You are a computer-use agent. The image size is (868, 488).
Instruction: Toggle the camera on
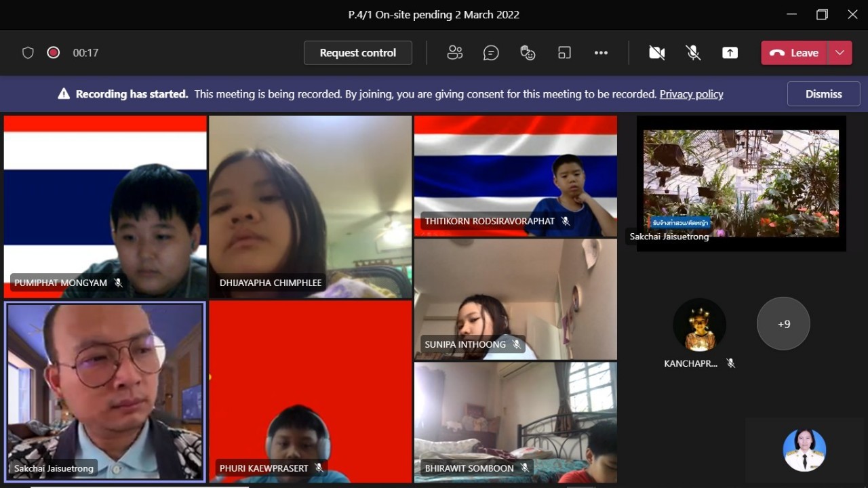pos(656,53)
